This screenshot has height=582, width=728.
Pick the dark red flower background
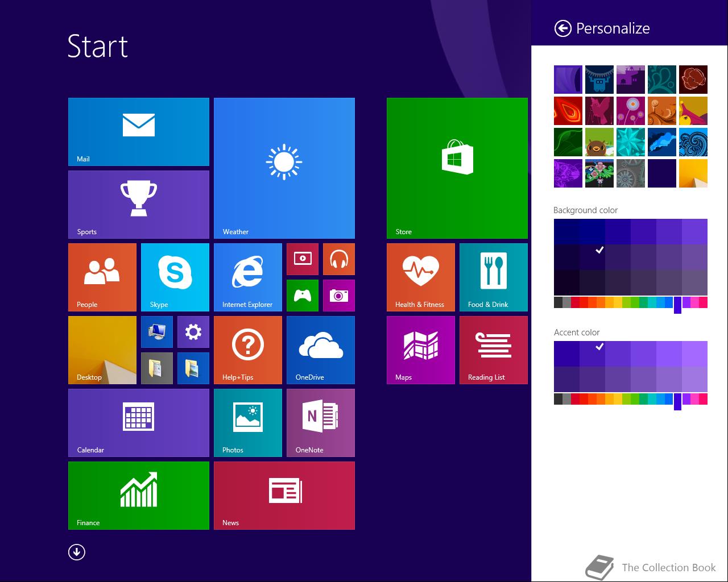[693, 80]
